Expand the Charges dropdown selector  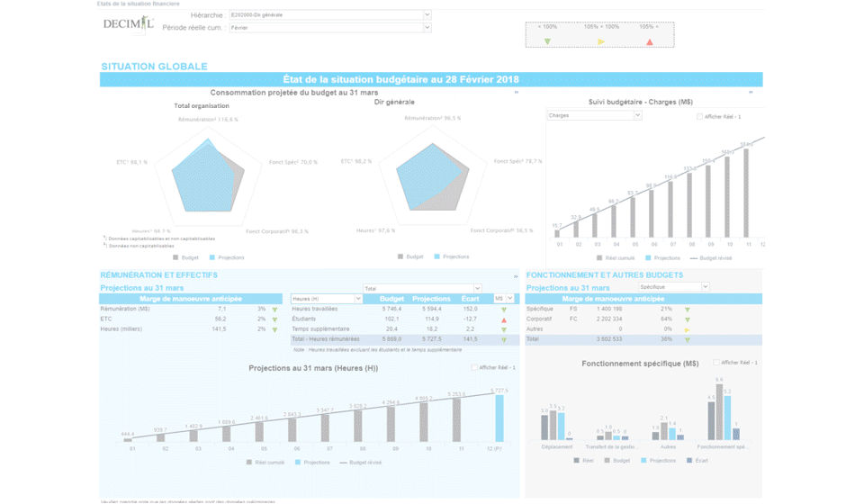[637, 115]
